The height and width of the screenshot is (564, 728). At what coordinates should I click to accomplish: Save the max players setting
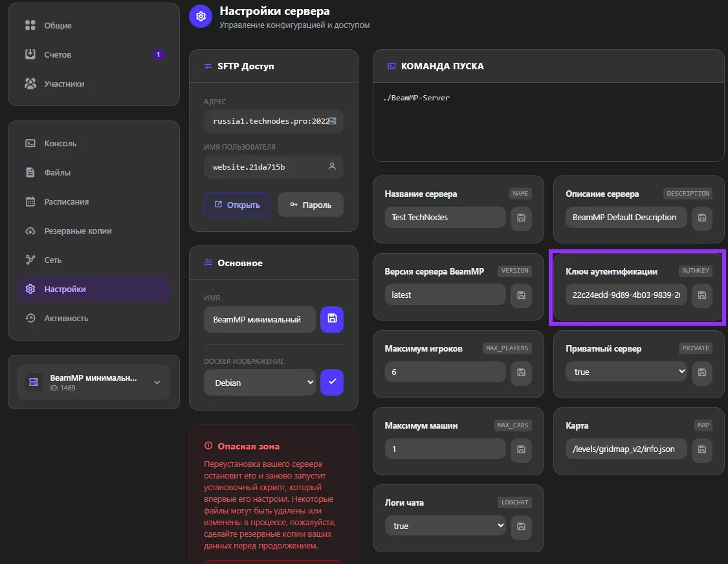point(521,372)
